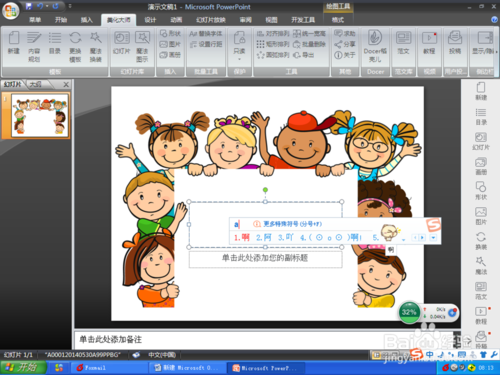The height and width of the screenshot is (375, 500).
Task: Click 图片 icon in right sidebar
Action: pos(481,216)
